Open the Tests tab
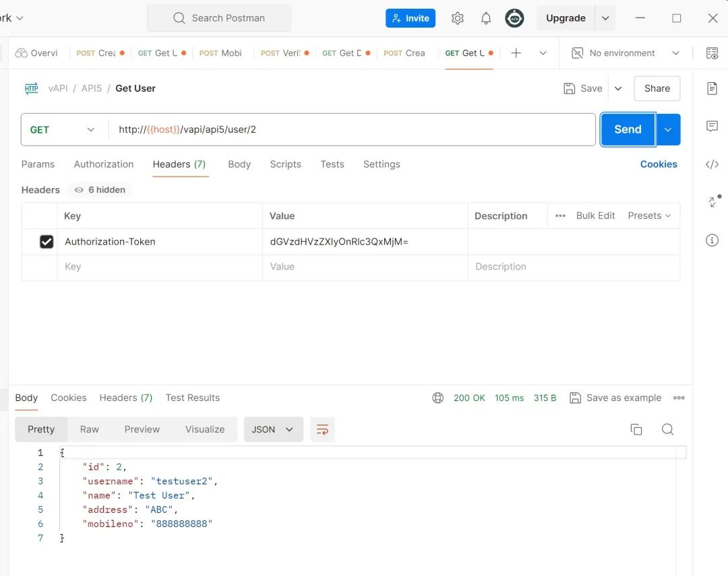Screen dimensions: 728x576 coord(332,164)
